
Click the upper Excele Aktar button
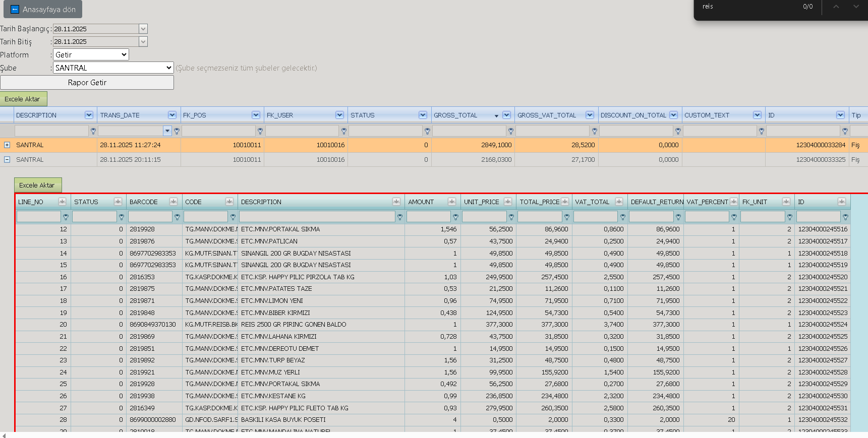pyautogui.click(x=23, y=99)
